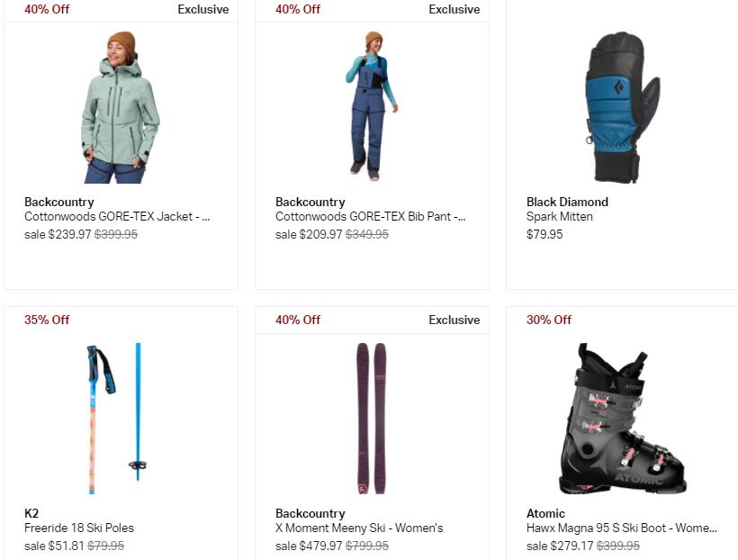Open the Cottonwoods GORE-TEX Bib Pant title link
The image size is (738, 560).
[x=371, y=217]
